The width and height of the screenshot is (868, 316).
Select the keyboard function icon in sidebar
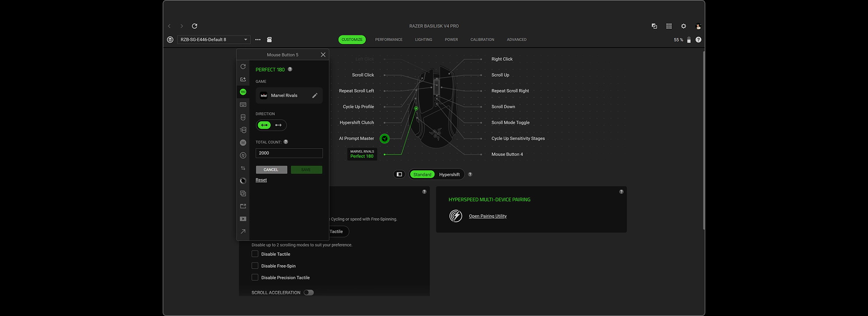(x=243, y=105)
